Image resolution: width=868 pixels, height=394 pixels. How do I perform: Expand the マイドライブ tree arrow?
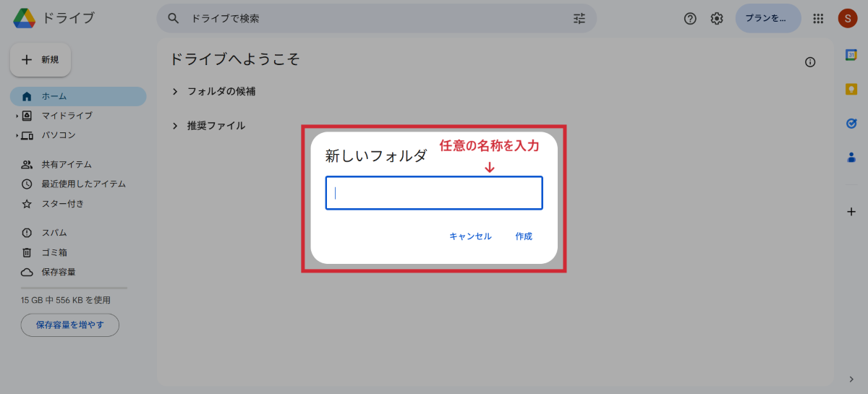tap(17, 116)
